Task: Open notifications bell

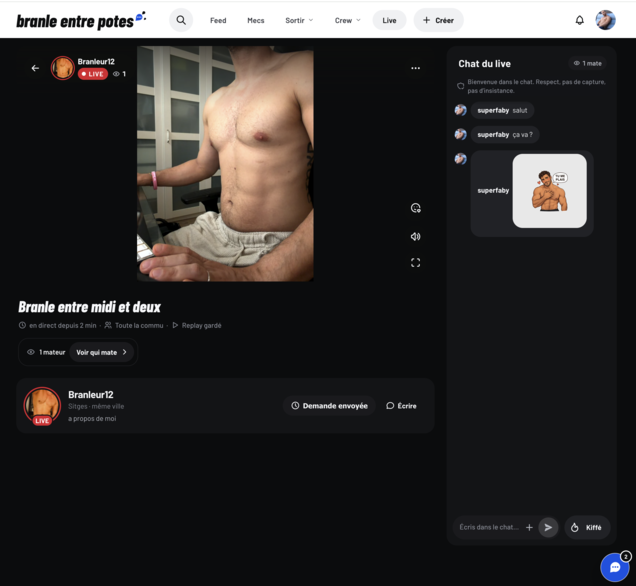Action: click(x=580, y=20)
